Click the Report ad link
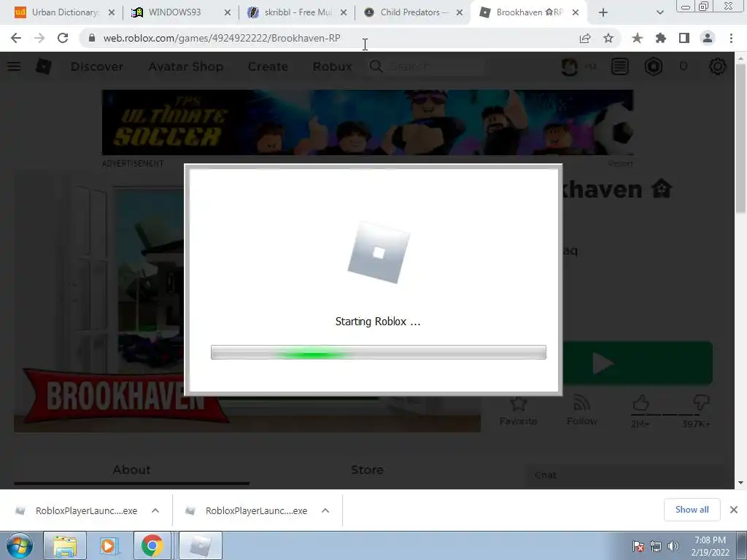Viewport: 747px width, 560px height. click(x=620, y=164)
